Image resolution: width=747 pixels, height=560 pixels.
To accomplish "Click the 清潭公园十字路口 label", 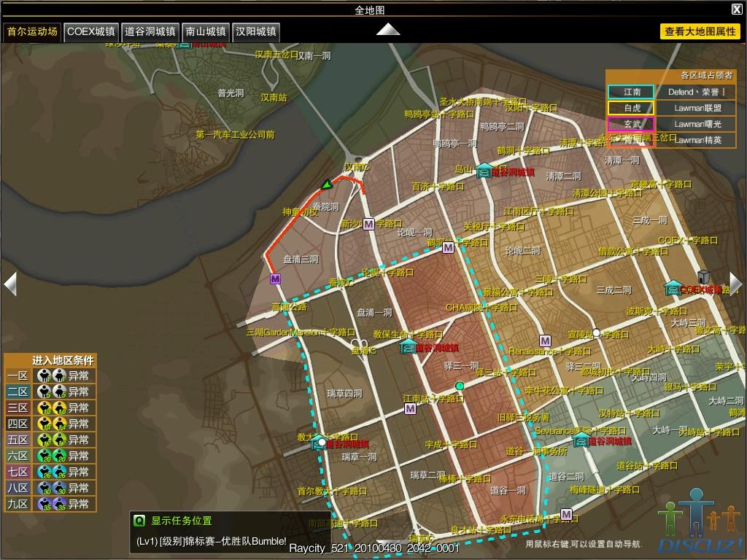I will pos(607,192).
